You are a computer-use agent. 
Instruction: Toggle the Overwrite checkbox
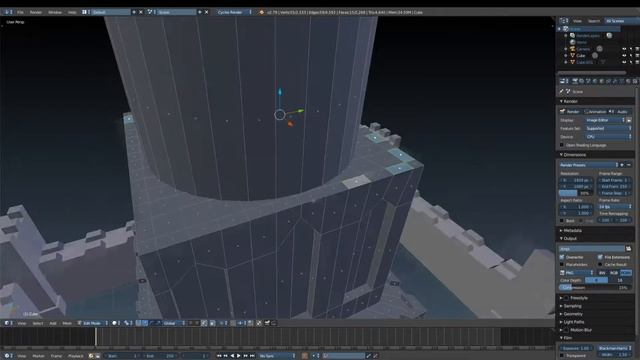[562, 257]
